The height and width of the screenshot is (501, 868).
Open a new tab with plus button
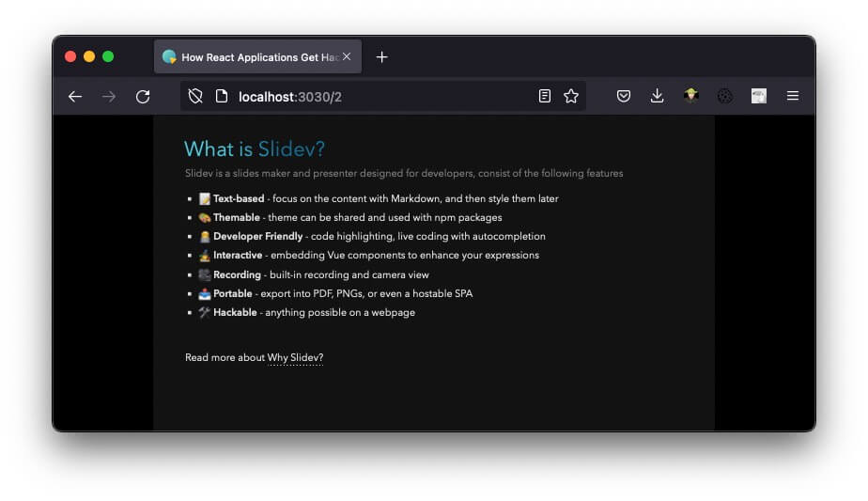tap(382, 57)
